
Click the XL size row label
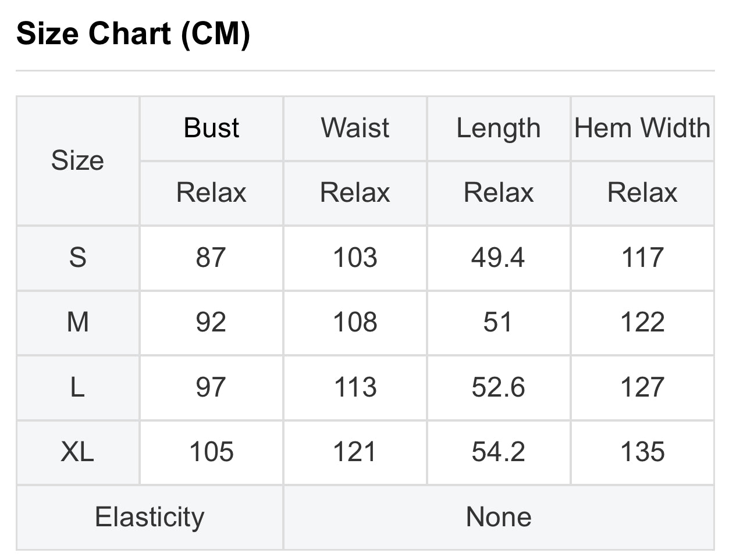pyautogui.click(x=78, y=452)
